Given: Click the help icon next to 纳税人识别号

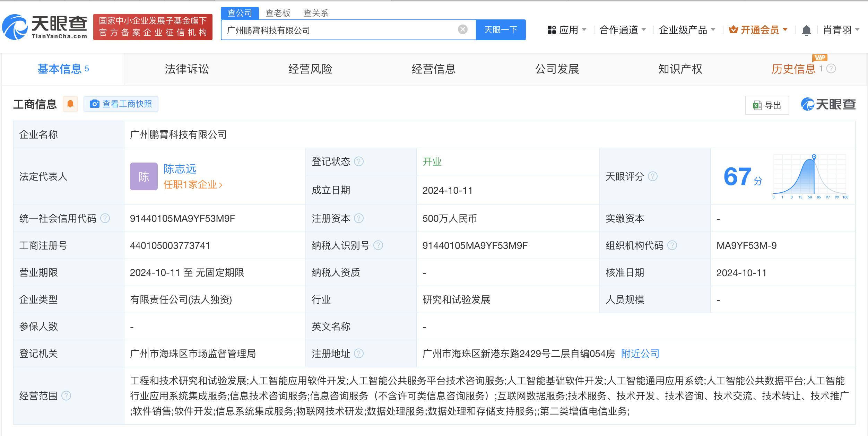Looking at the screenshot, I should [x=378, y=245].
